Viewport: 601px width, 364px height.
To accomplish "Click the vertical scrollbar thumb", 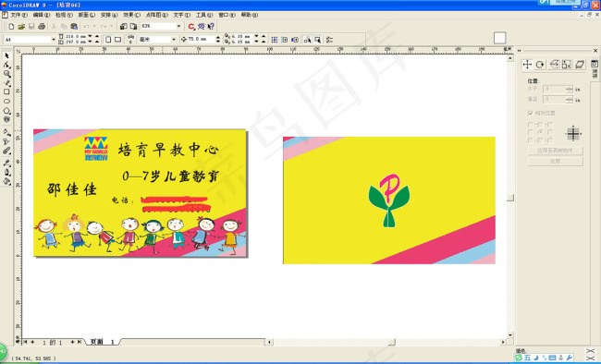I will coord(509,198).
